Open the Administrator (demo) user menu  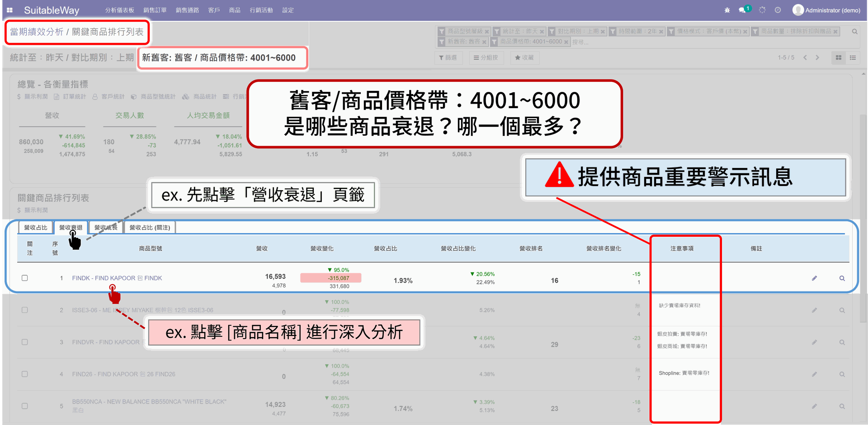[x=826, y=10]
